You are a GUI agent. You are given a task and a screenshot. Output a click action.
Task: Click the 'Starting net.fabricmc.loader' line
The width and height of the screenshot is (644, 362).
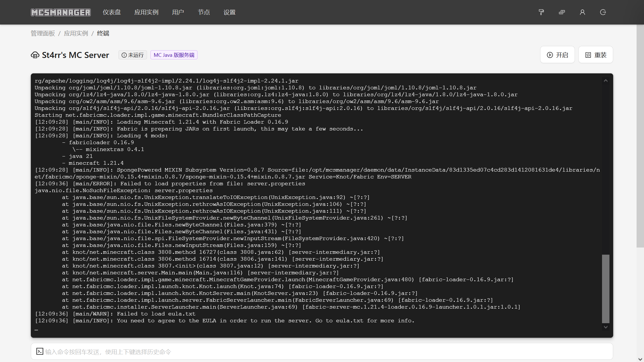coord(158,115)
